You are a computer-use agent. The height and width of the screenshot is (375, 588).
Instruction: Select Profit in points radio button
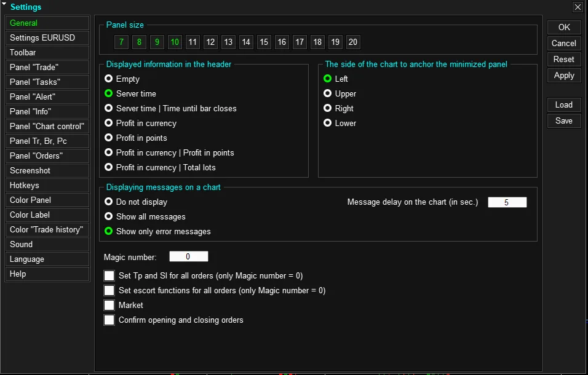click(x=109, y=138)
